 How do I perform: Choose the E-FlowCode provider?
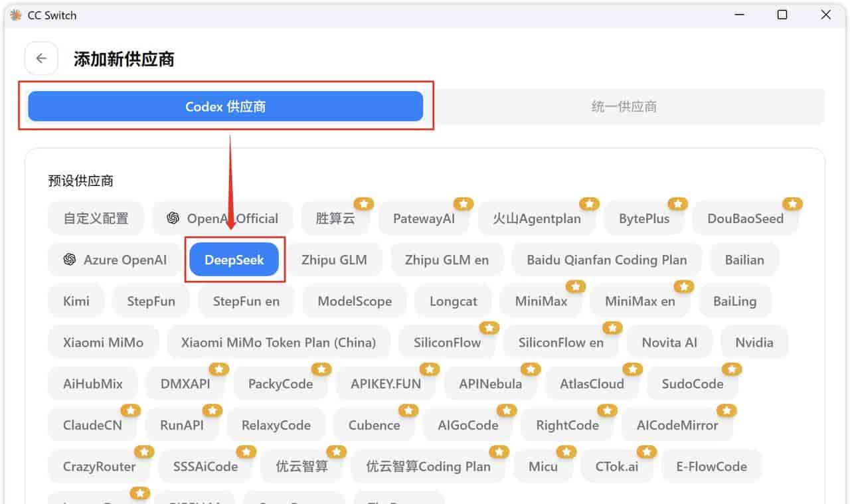tap(711, 466)
